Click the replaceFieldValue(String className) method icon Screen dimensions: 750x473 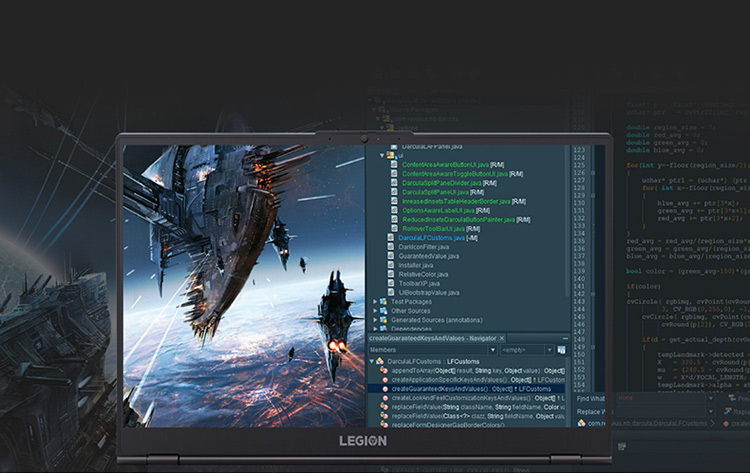[x=384, y=407]
